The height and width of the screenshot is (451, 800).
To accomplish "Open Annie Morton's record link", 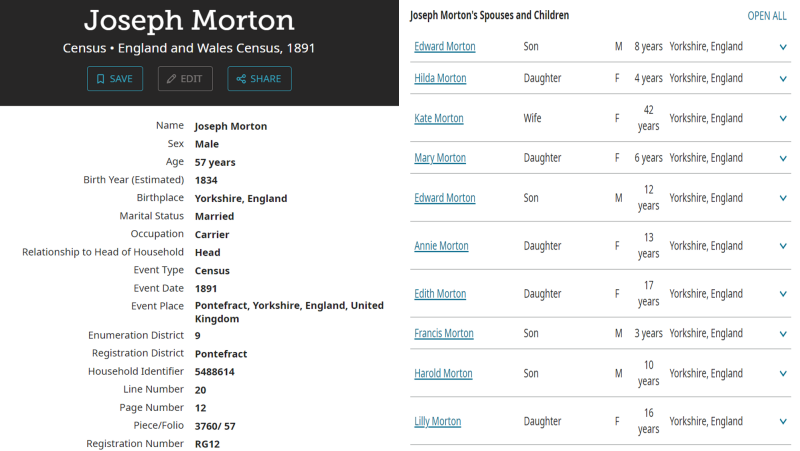I will (x=441, y=246).
